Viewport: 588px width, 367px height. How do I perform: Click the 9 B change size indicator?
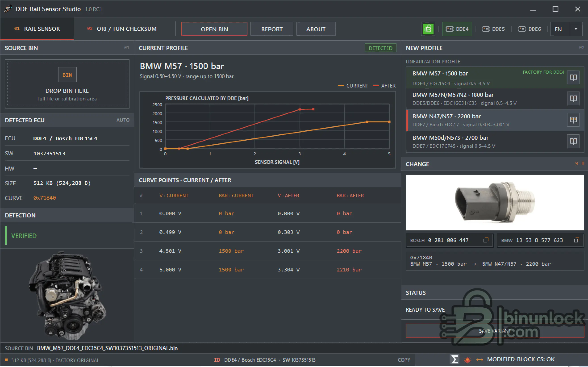tap(580, 164)
